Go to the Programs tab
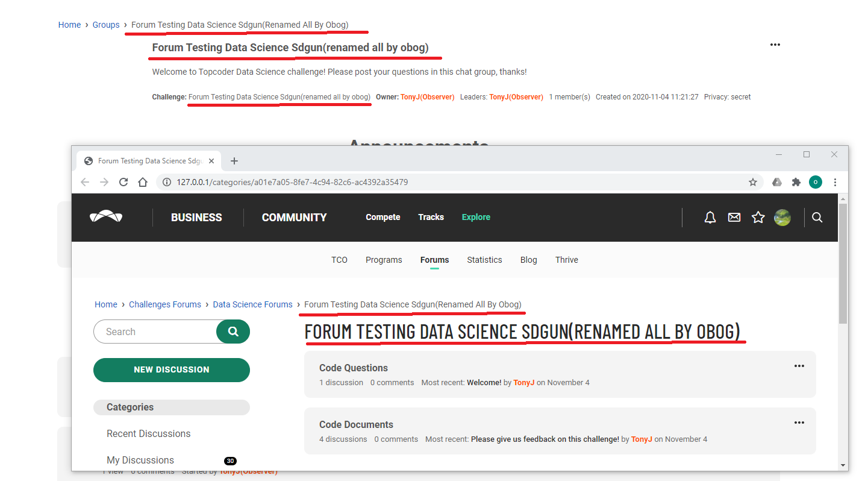 click(x=384, y=260)
